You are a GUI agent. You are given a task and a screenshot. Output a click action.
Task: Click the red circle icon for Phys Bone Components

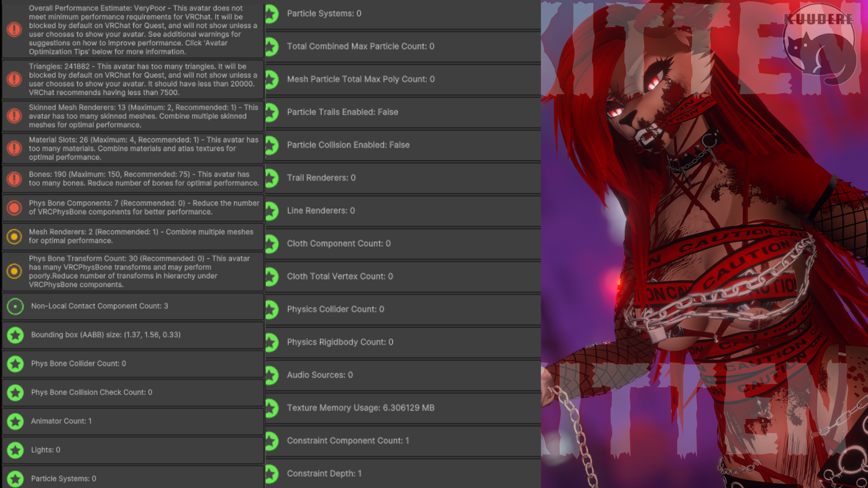pos(14,207)
